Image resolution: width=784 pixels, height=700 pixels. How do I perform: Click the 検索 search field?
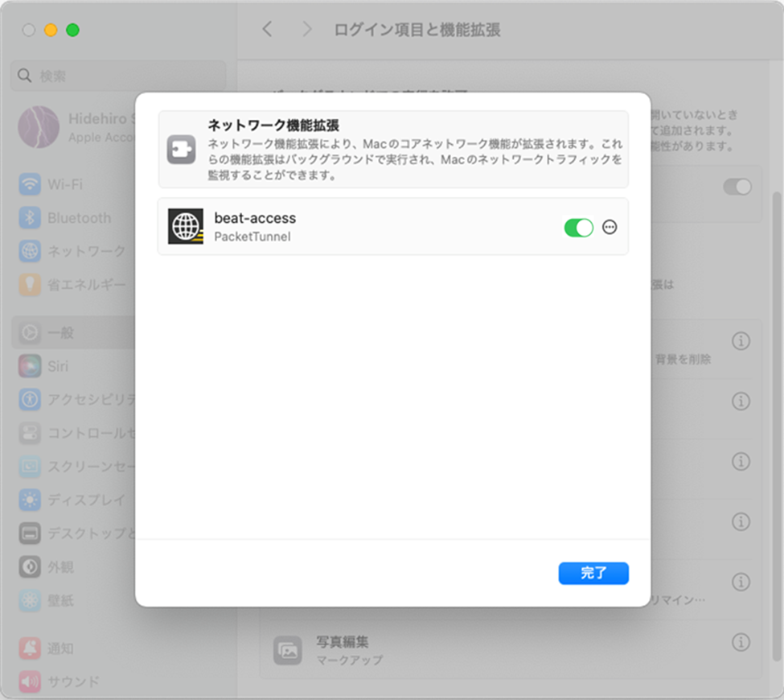coord(117,76)
